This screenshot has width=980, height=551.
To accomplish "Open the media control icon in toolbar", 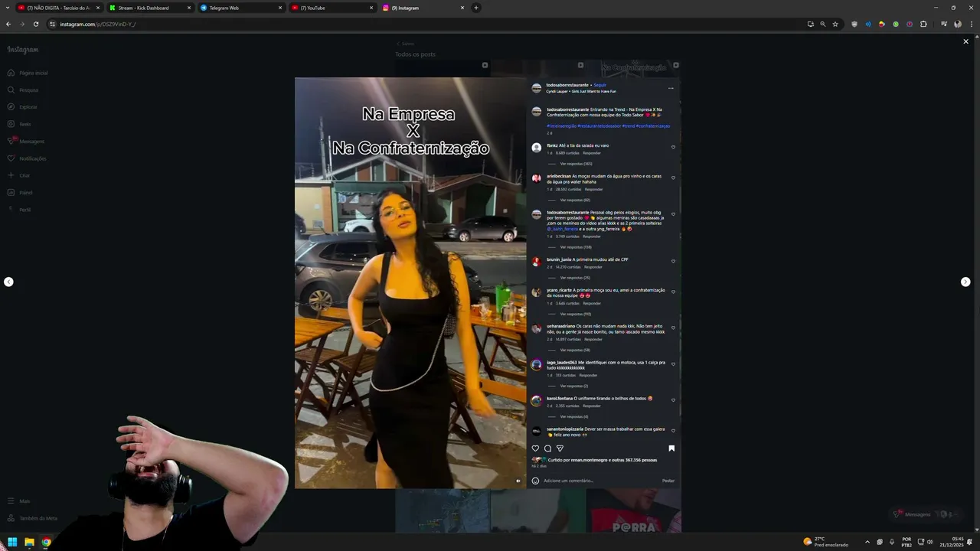I will point(944,24).
